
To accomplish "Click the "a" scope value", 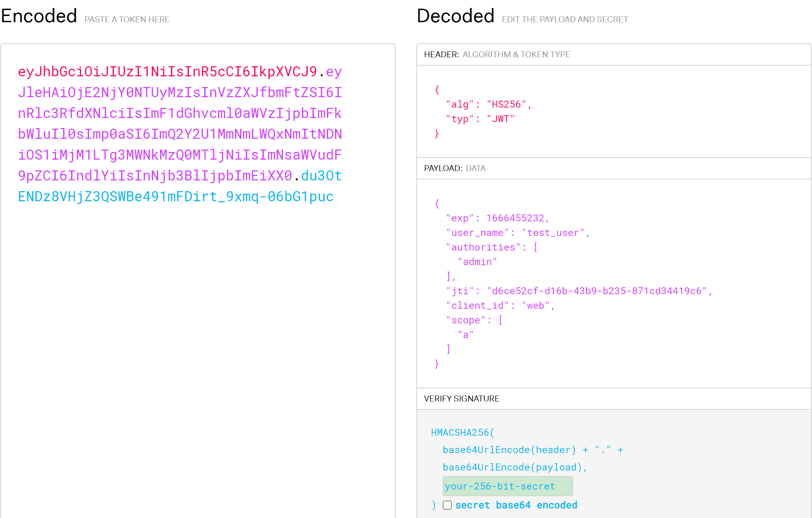I will 466,334.
